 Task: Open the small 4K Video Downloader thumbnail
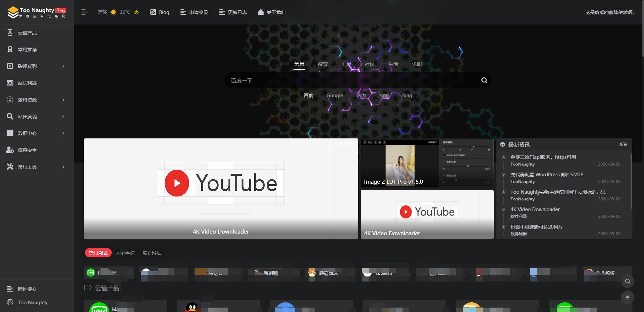427,214
